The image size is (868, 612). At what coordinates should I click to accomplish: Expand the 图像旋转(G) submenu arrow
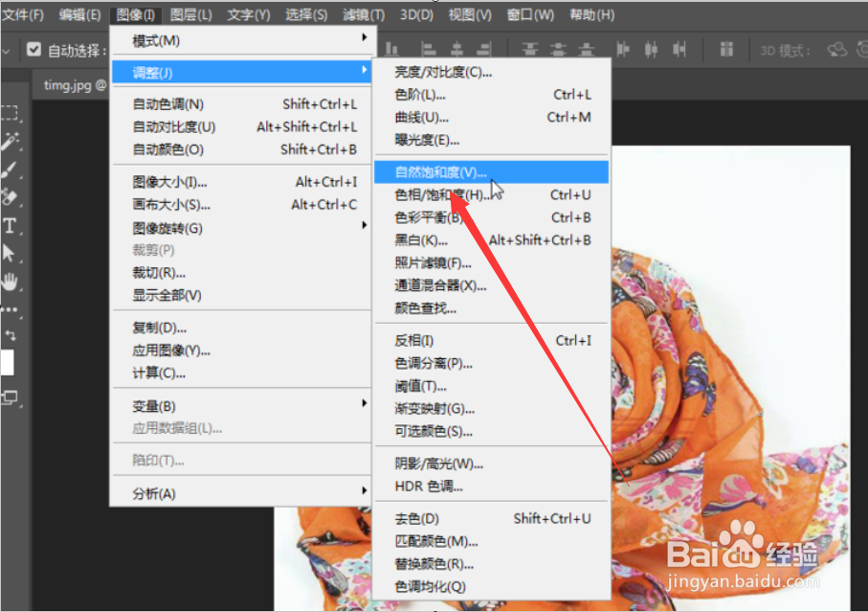(364, 225)
